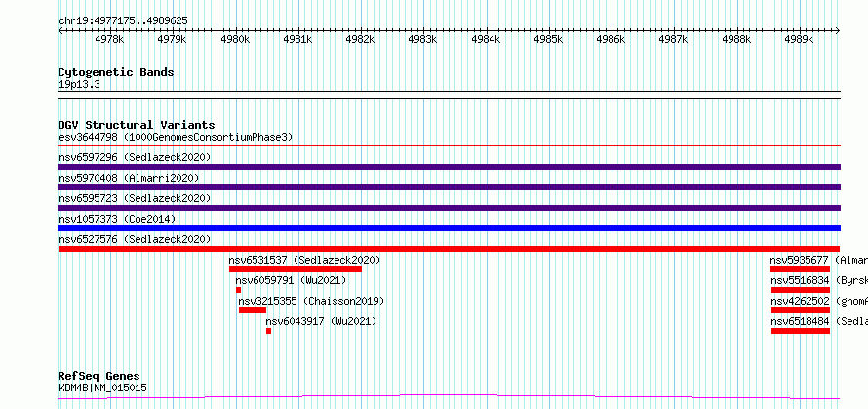868x409 pixels.
Task: Click the chr19:4977175..4989625 region label
Action: pyautogui.click(x=123, y=21)
